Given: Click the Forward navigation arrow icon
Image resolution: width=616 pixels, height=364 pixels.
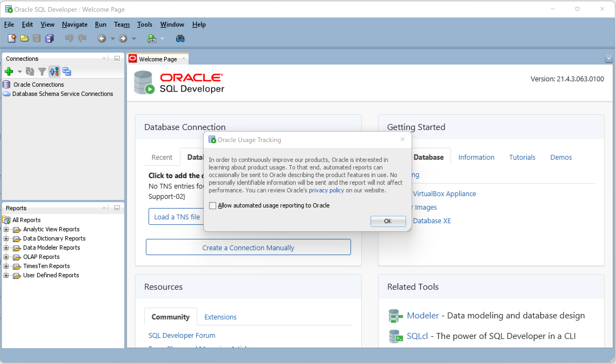Looking at the screenshot, I should (x=123, y=39).
